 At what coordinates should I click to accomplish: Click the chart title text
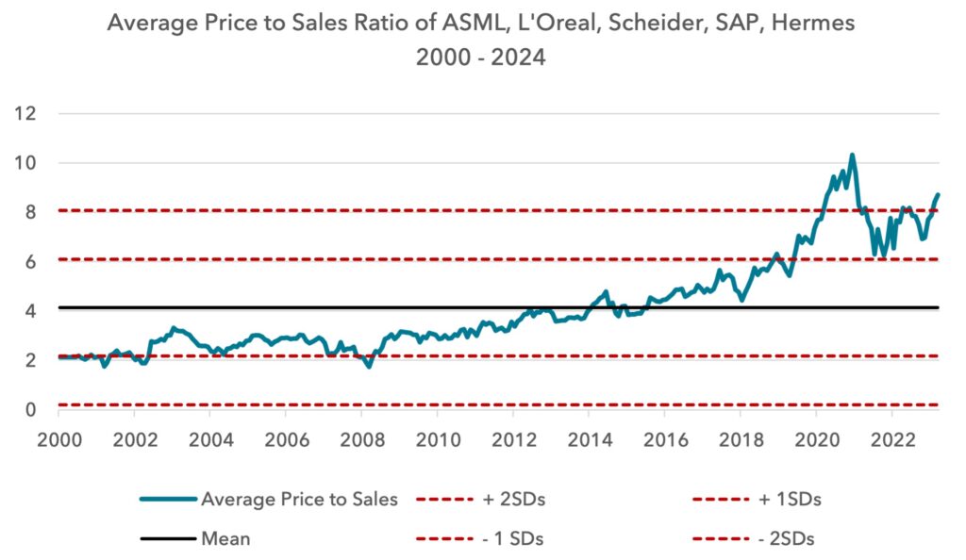[481, 24]
